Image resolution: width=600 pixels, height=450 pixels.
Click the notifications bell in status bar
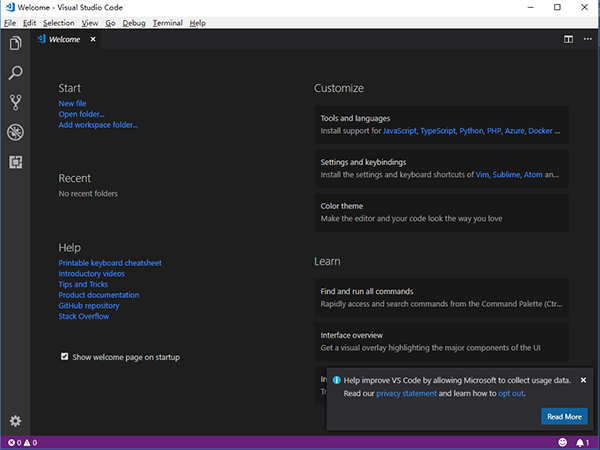[580, 442]
